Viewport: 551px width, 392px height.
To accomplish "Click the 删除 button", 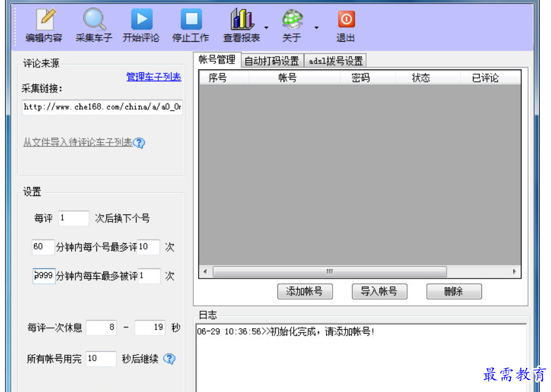I will pyautogui.click(x=454, y=291).
